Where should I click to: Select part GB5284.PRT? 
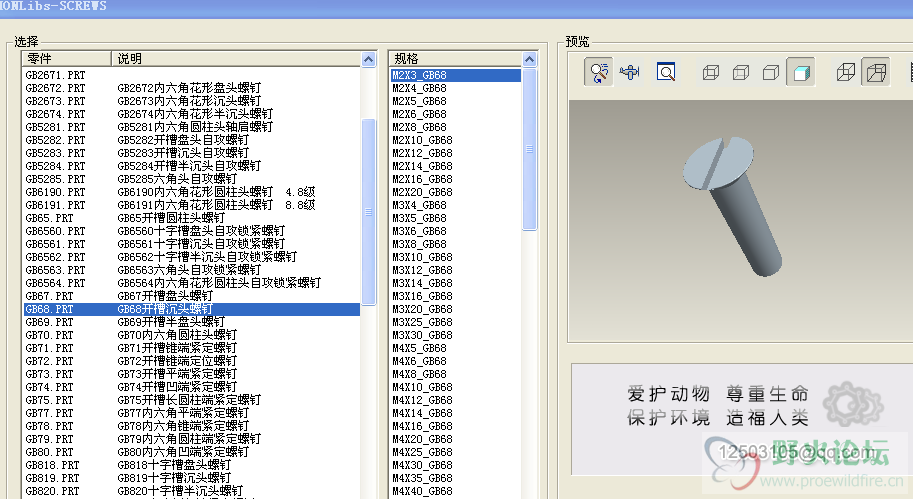pos(192,166)
